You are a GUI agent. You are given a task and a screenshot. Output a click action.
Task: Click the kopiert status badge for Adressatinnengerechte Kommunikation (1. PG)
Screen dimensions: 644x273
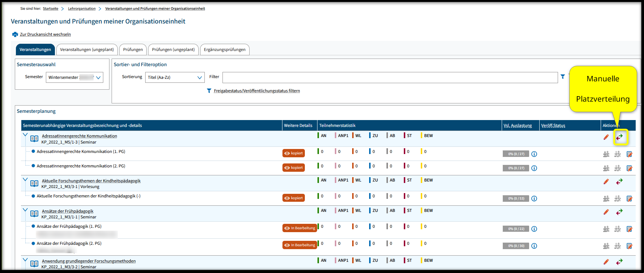click(x=294, y=153)
